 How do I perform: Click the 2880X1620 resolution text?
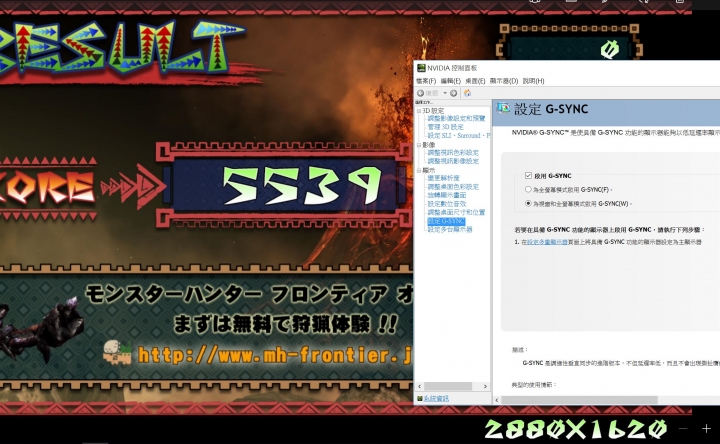point(576,429)
